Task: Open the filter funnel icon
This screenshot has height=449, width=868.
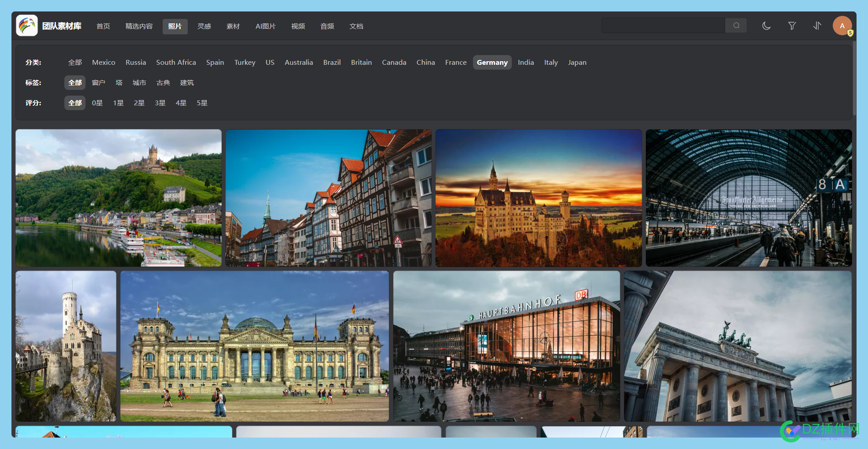Action: coord(792,26)
